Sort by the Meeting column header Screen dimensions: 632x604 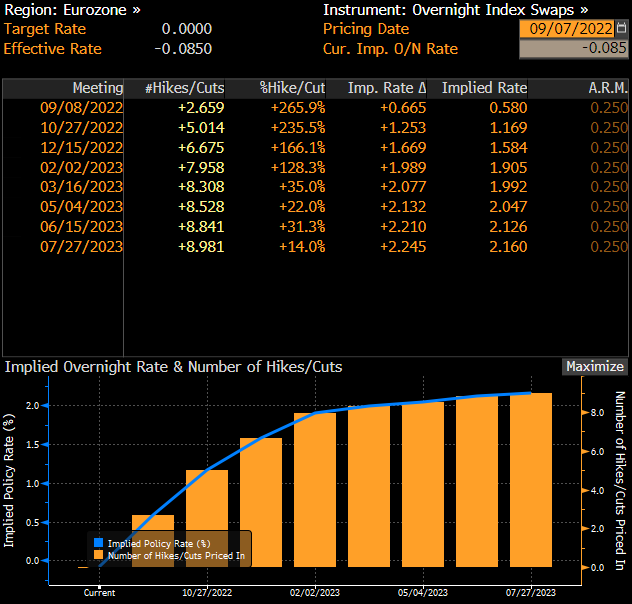pyautogui.click(x=97, y=88)
